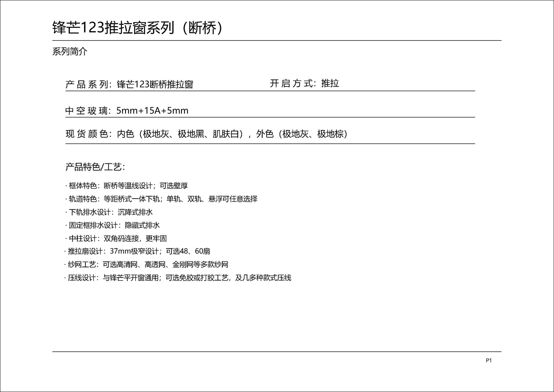Click the P1 page number

pyautogui.click(x=489, y=360)
